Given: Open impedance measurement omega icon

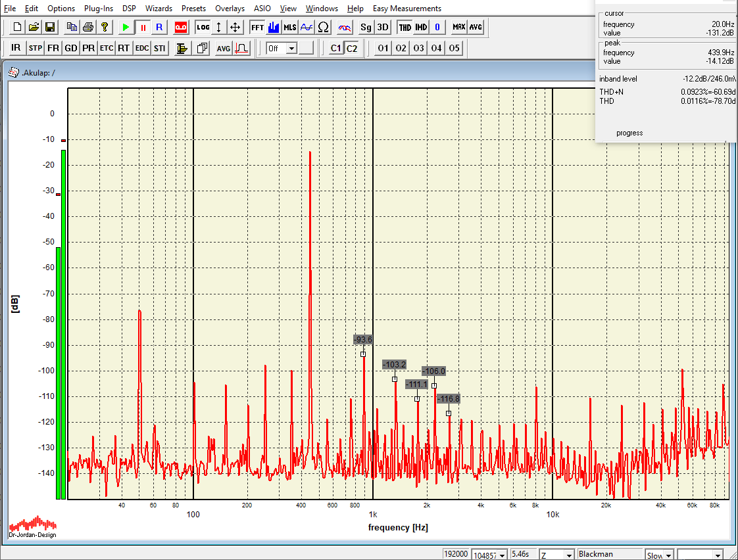Looking at the screenshot, I should pyautogui.click(x=323, y=27).
